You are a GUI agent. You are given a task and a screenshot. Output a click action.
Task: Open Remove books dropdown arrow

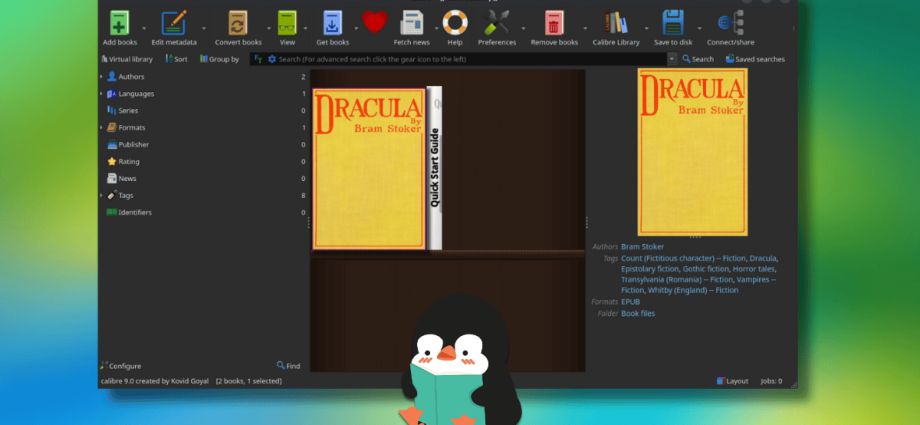pos(585,28)
